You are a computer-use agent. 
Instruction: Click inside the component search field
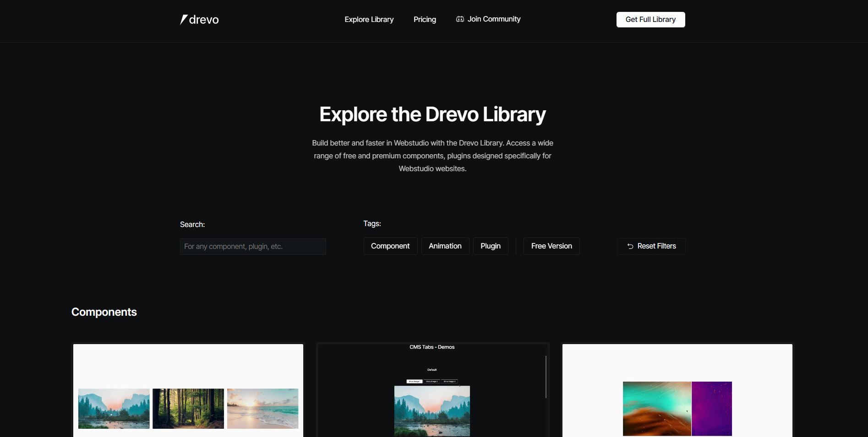point(253,246)
